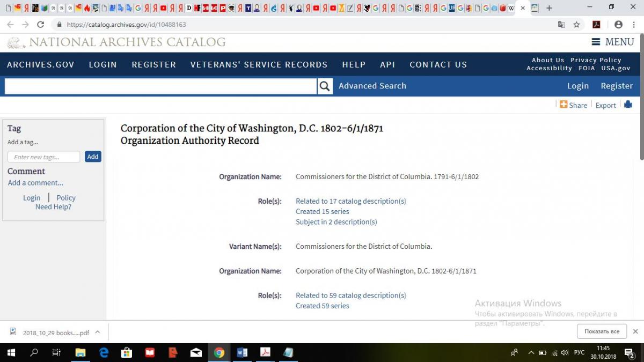Open the Privacy Policy link
644x362 pixels.
click(596, 60)
